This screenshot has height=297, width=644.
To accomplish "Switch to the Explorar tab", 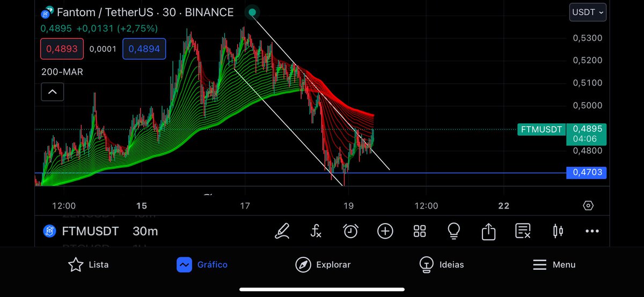I will [323, 264].
